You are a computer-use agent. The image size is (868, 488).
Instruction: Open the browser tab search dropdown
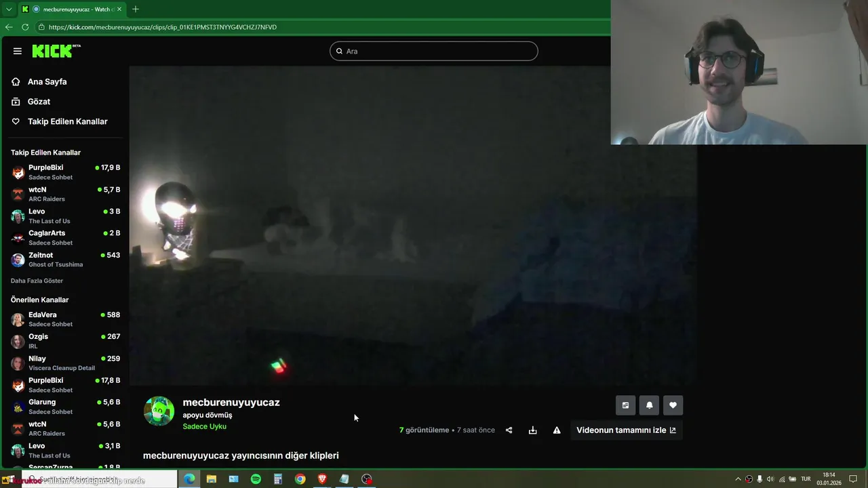pyautogui.click(x=8, y=9)
